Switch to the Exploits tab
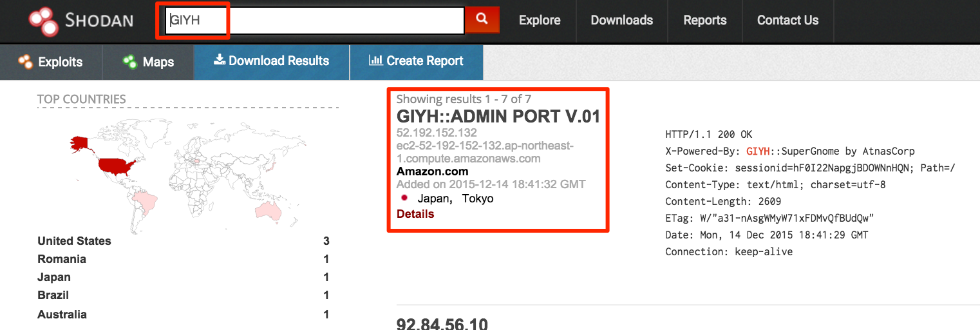Image resolution: width=980 pixels, height=330 pixels. coord(51,63)
